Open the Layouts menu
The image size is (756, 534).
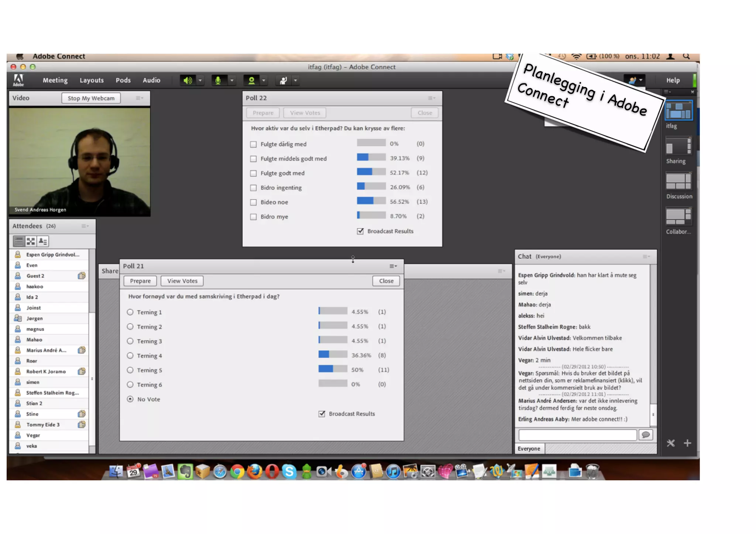92,80
